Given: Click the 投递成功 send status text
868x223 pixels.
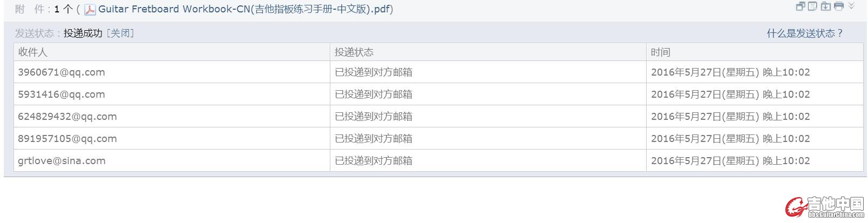Looking at the screenshot, I should pyautogui.click(x=83, y=33).
